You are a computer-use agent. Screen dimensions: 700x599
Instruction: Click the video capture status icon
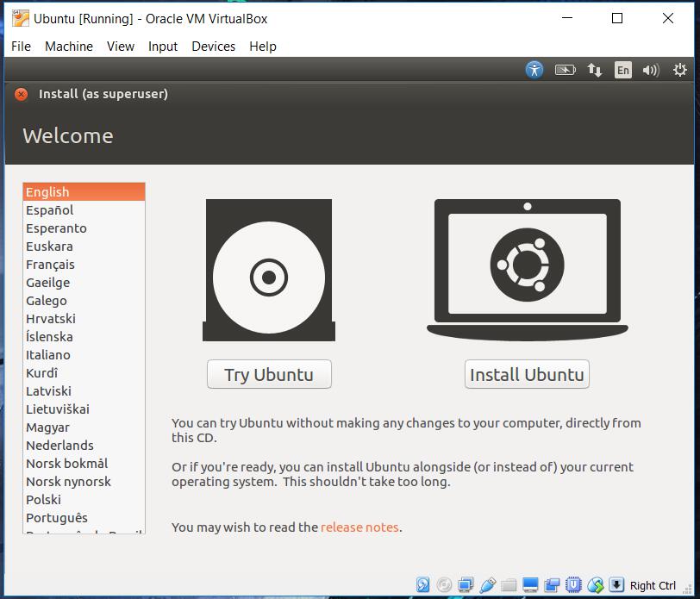(552, 584)
